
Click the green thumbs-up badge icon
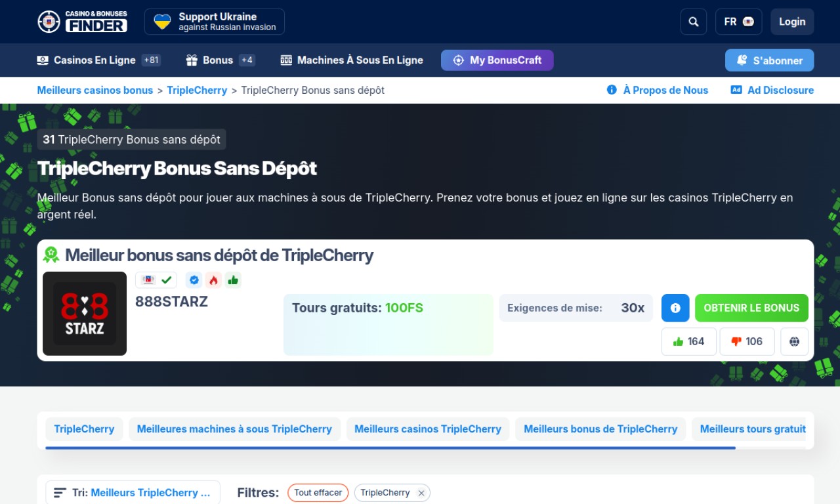click(233, 280)
